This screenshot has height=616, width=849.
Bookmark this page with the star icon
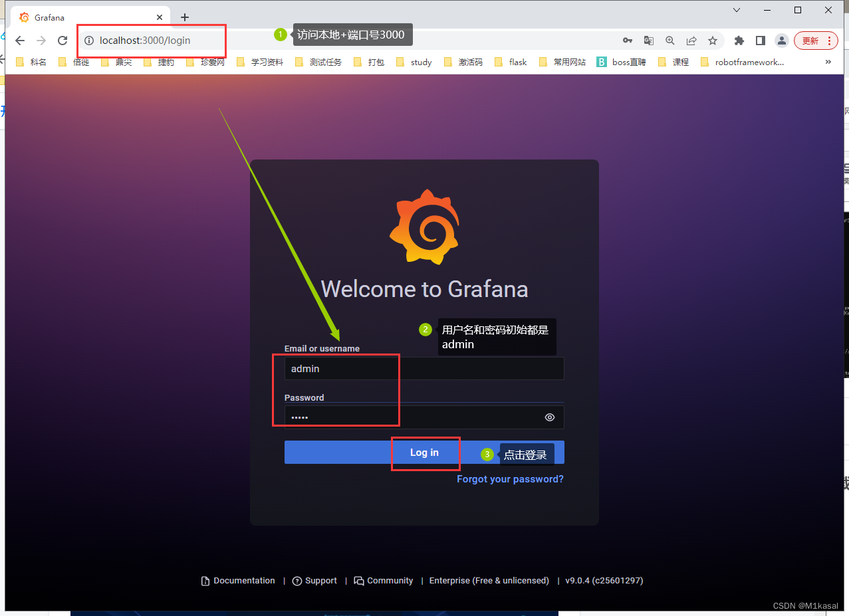(x=713, y=41)
